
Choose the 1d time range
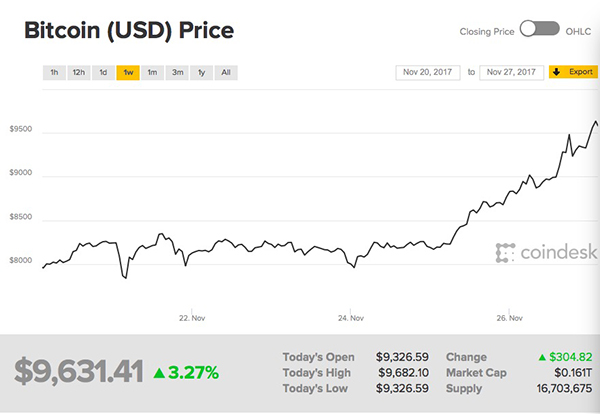point(103,72)
